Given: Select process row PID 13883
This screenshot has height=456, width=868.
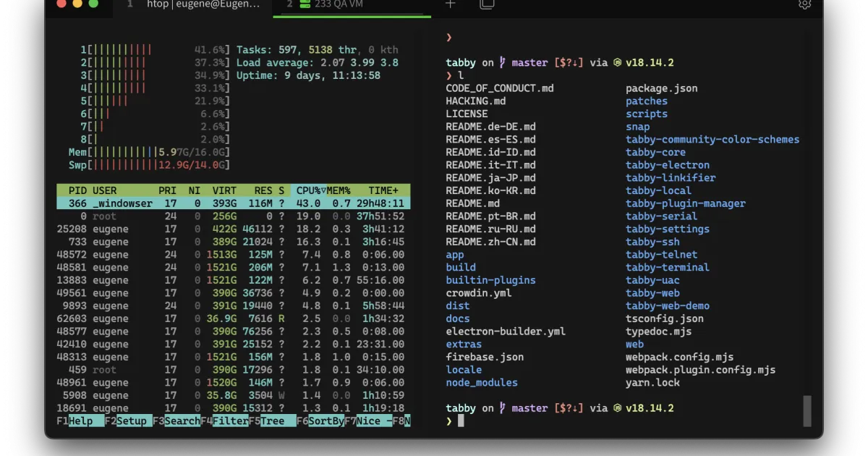Looking at the screenshot, I should click(x=234, y=280).
